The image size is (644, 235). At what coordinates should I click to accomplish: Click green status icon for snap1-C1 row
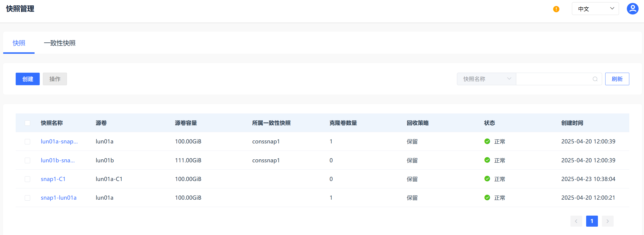487,179
